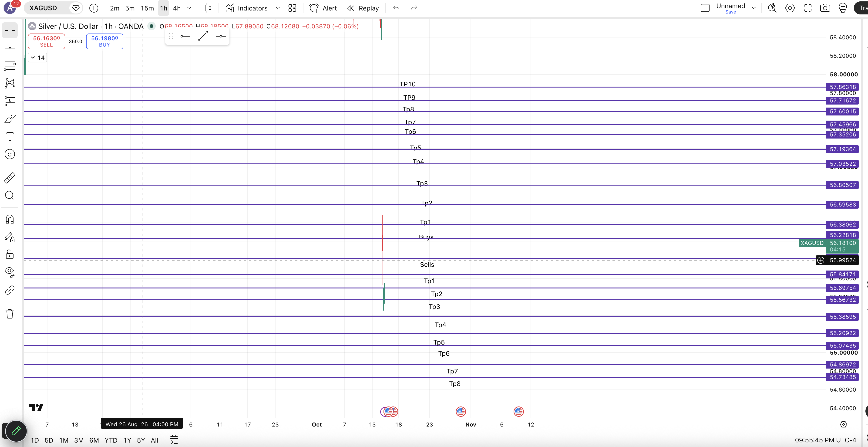Switch to the 15m timeframe
868x447 pixels.
click(147, 8)
